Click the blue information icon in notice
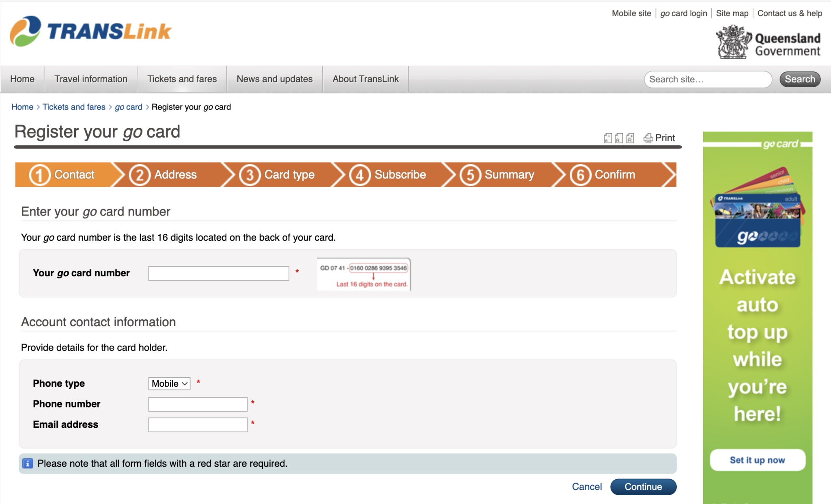831x504 pixels. click(28, 463)
